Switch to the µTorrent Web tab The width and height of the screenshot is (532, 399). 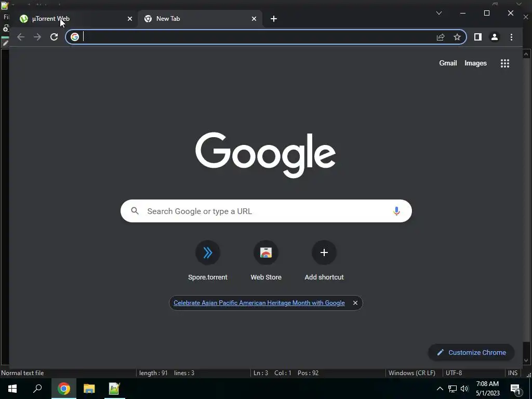[x=75, y=19]
